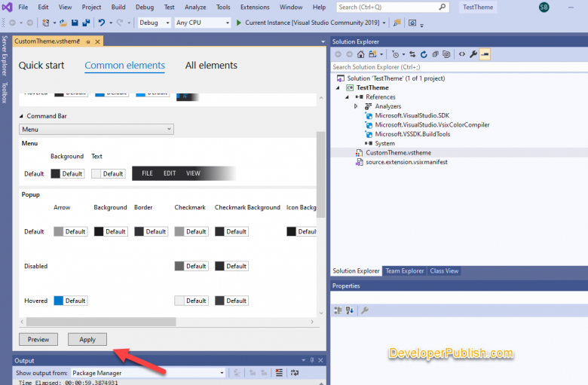Click the Categorized icon in Properties panel
This screenshot has width=588, height=385.
click(338, 310)
